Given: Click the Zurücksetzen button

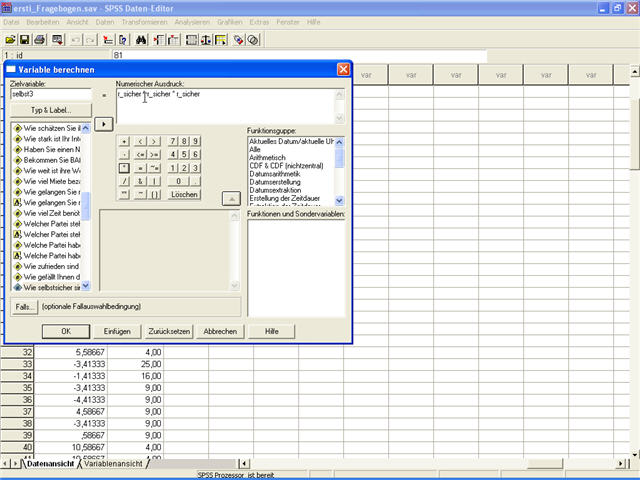Looking at the screenshot, I should coord(167,331).
